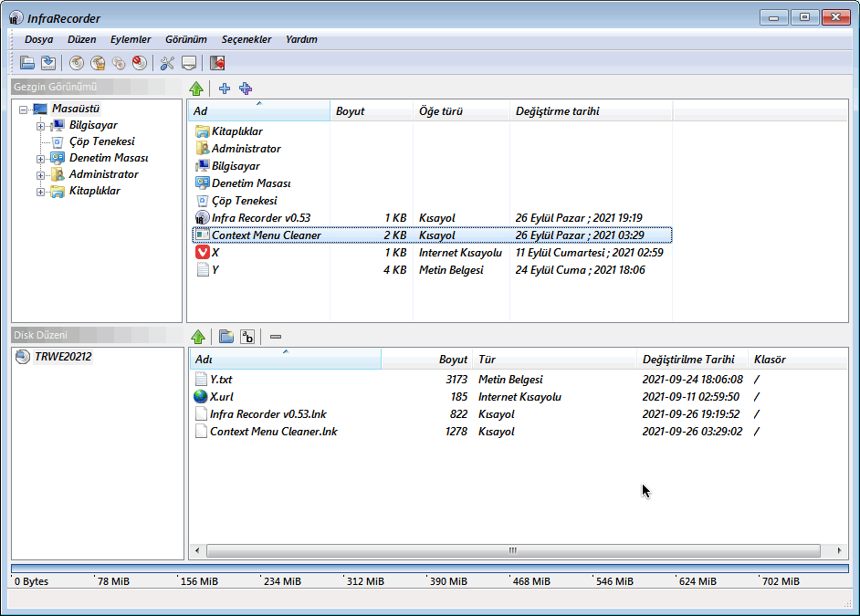Go up a level in disc layout
The image size is (860, 616).
pos(198,337)
